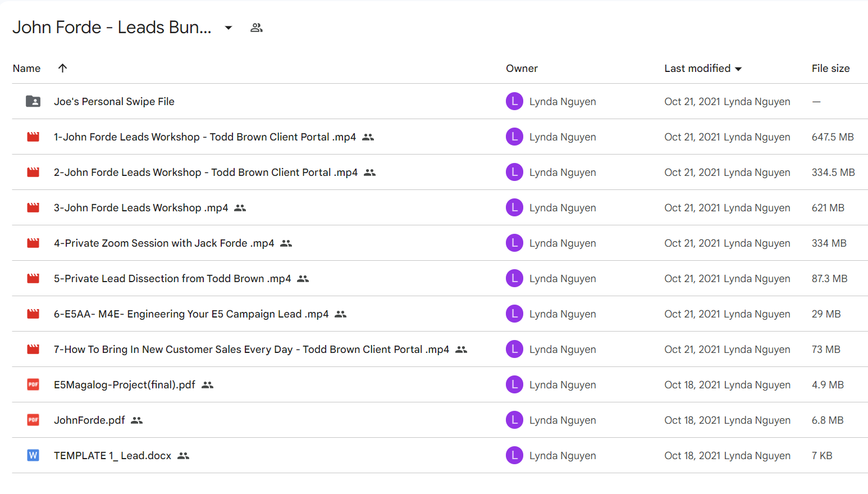868x494 pixels.
Task: Open Joe's Personal Swipe File folder
Action: point(114,101)
